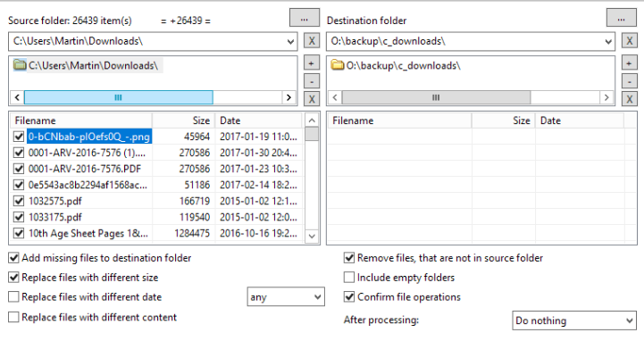Select the 1032575.pdf file row
Image resolution: width=644 pixels, height=341 pixels.
156,201
